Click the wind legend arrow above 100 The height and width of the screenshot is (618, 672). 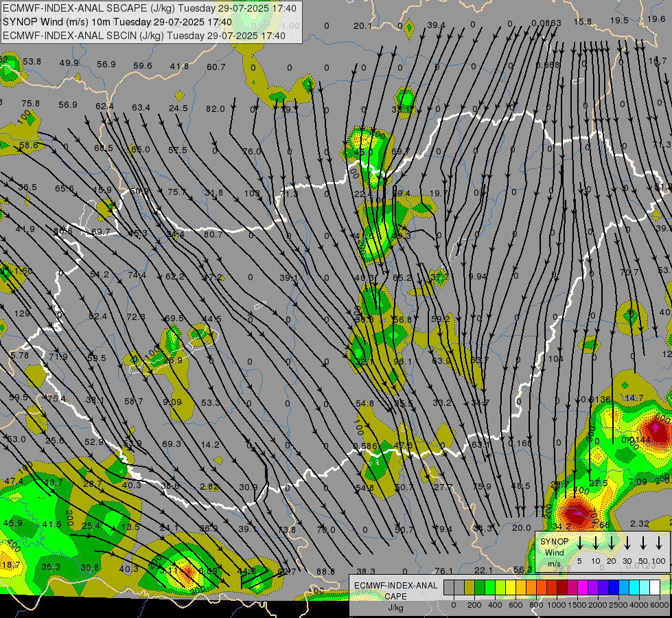click(659, 543)
